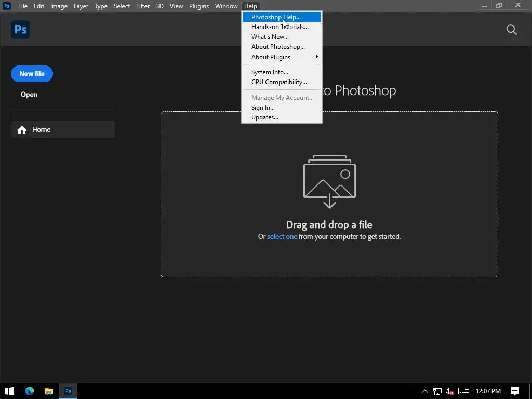Choose About Photoshop... menu item
Screen dimensions: 532x399
[282, 46]
